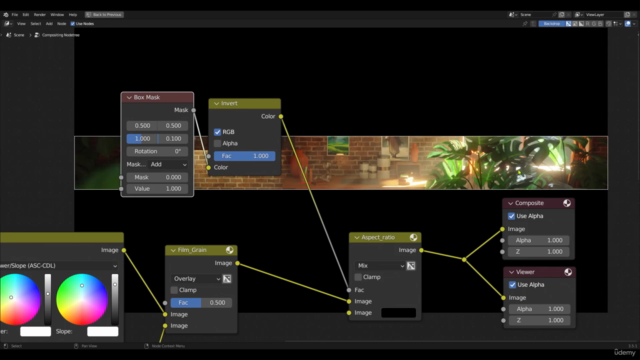Select the color backdrop channel icon
Screen dimensions: 640x360
(575, 24)
